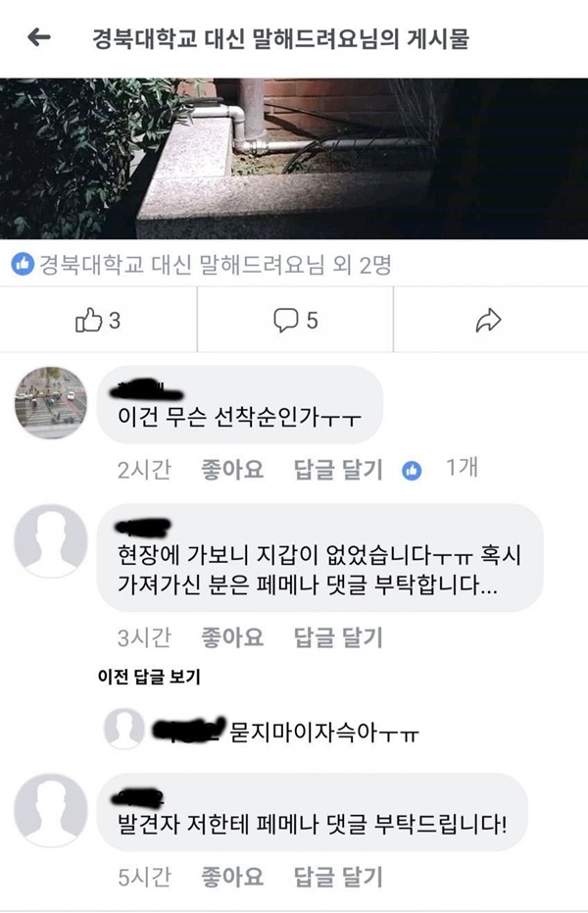The image size is (588, 913).
Task: Tap blue like badge on first comment
Action: (x=412, y=470)
